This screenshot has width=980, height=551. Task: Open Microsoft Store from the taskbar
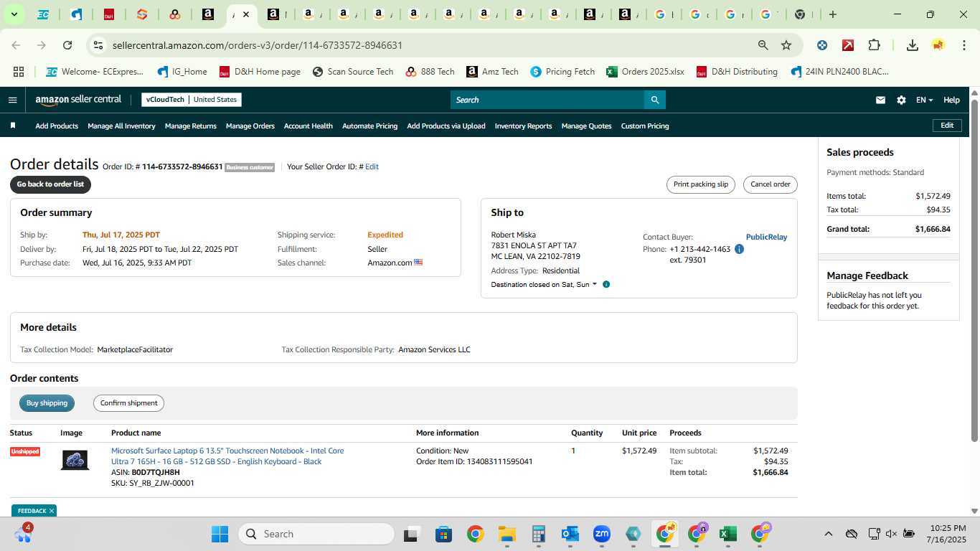(443, 534)
